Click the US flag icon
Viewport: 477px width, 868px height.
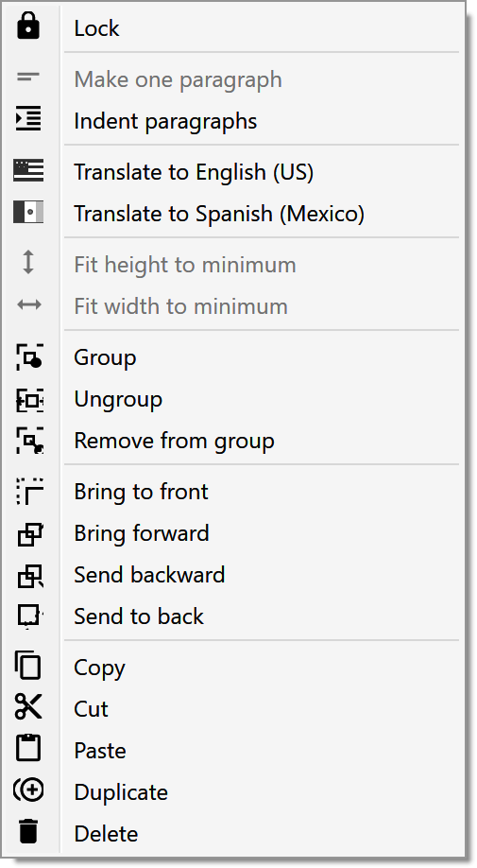(x=28, y=170)
